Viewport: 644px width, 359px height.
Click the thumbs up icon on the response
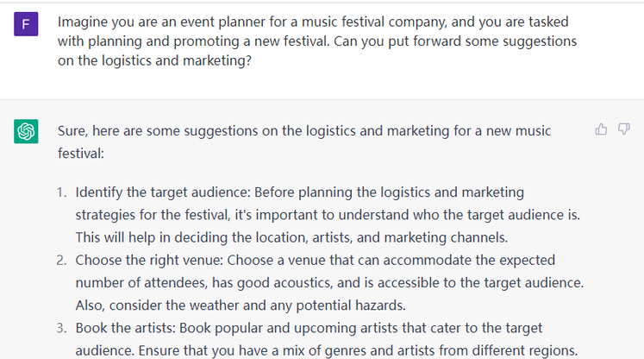tap(601, 129)
